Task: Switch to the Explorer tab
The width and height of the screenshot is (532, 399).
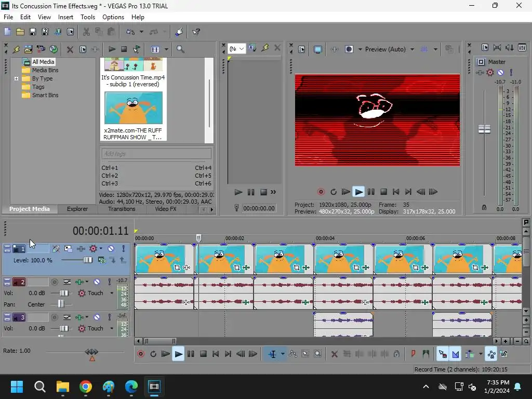Action: pyautogui.click(x=77, y=209)
